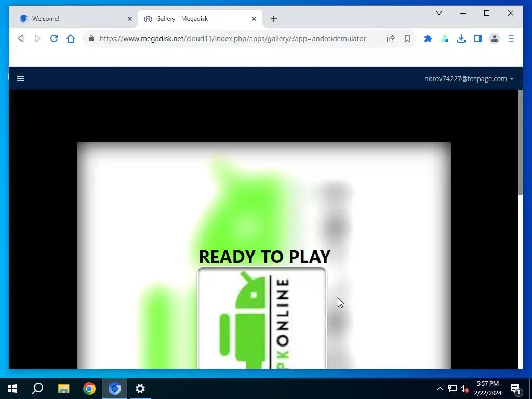Reload the Gallery page
The height and width of the screenshot is (399, 532).
[54, 38]
